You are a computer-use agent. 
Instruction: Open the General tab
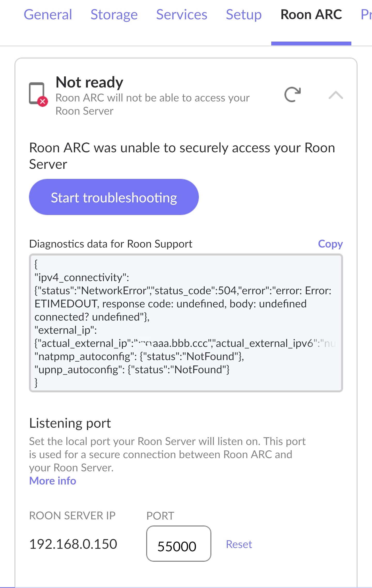48,14
